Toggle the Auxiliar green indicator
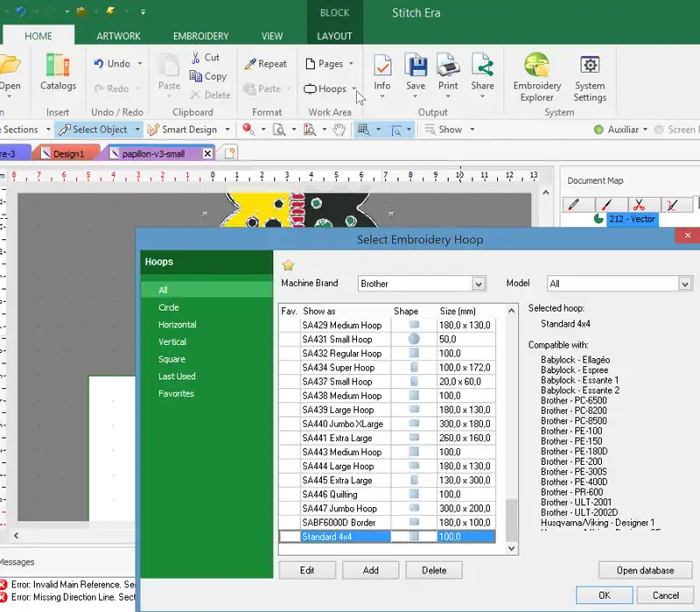The image size is (700, 612). 598,130
